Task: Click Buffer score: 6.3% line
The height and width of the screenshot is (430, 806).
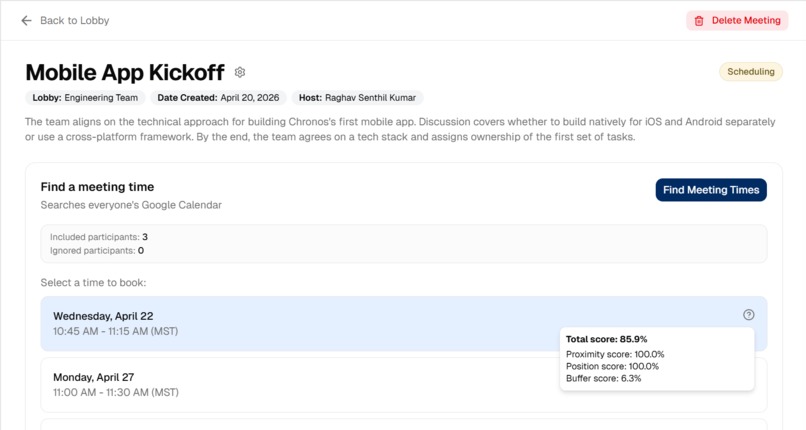Action: [x=603, y=379]
